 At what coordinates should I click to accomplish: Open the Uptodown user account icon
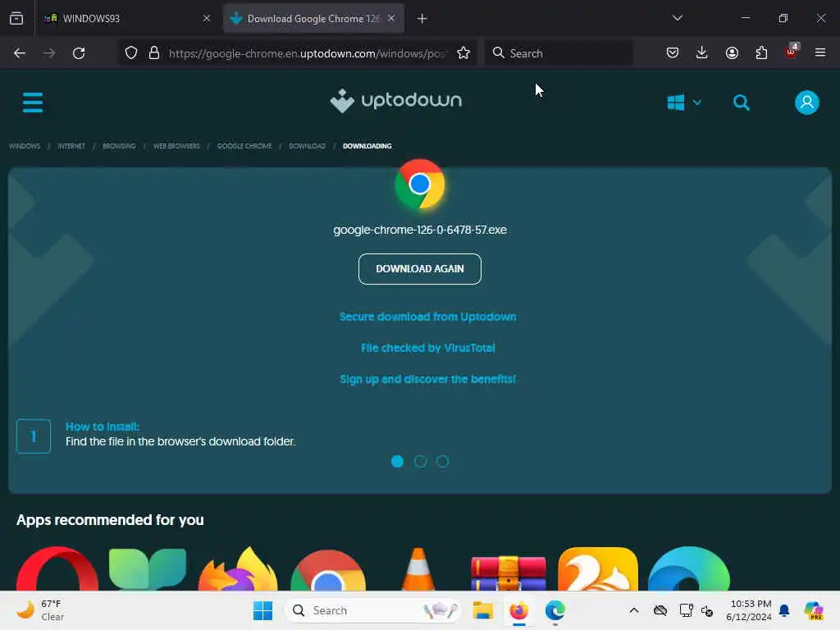point(807,102)
